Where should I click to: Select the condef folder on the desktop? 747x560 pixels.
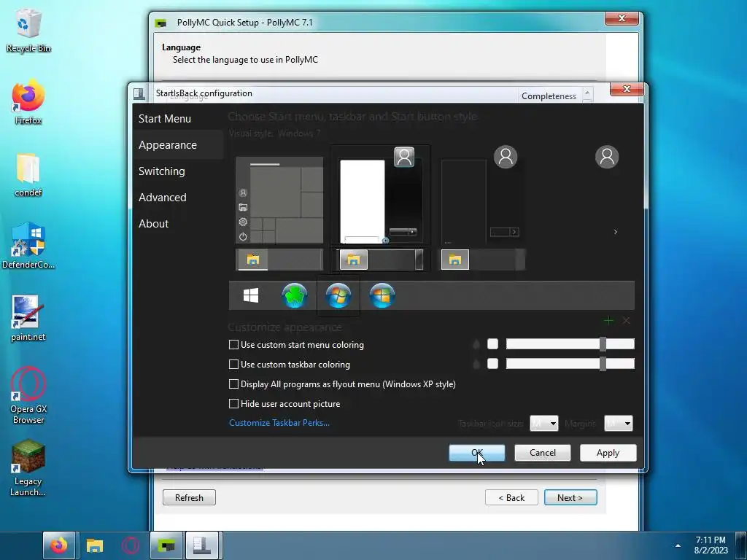point(28,175)
